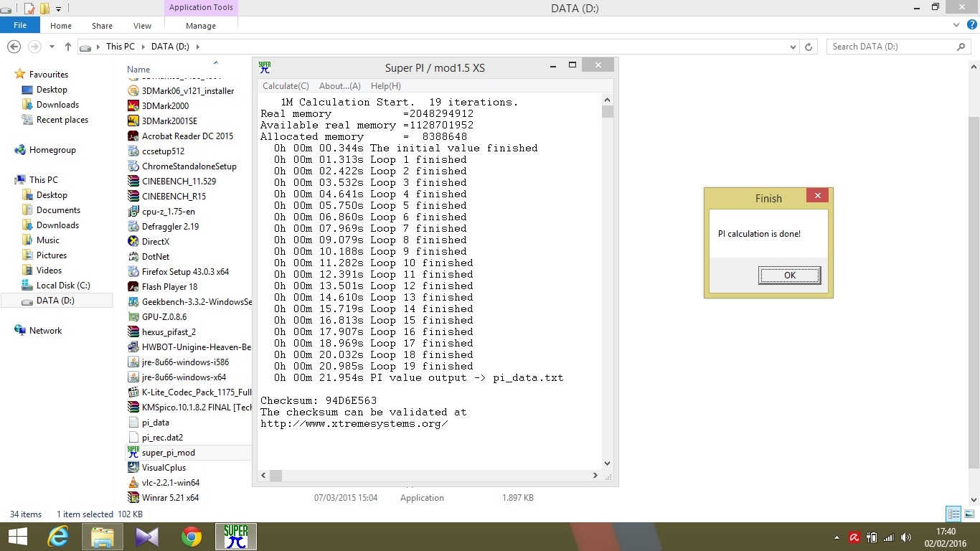Expand the Explorer ribbon with the chevron
Viewport: 980px width, 551px height.
click(x=956, y=25)
